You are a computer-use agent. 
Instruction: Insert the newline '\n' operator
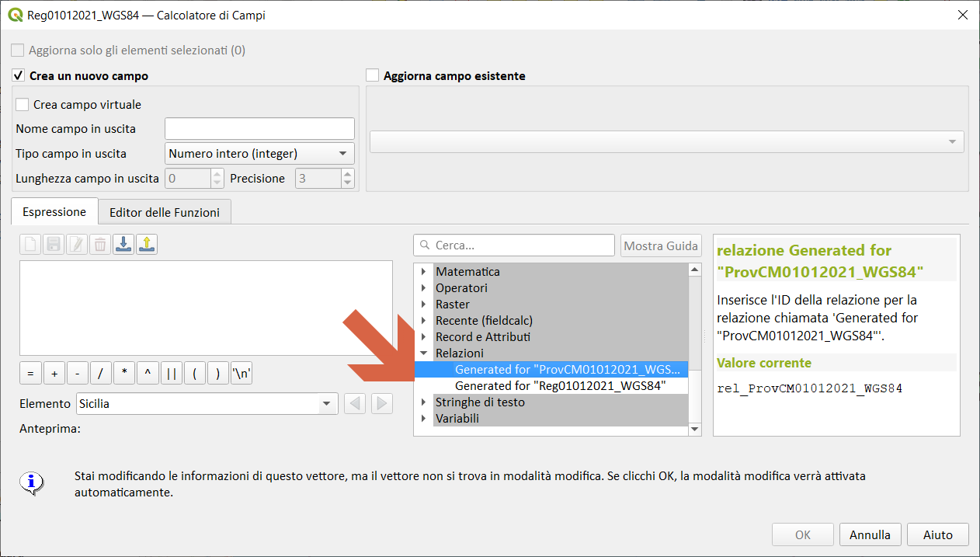[x=242, y=374]
